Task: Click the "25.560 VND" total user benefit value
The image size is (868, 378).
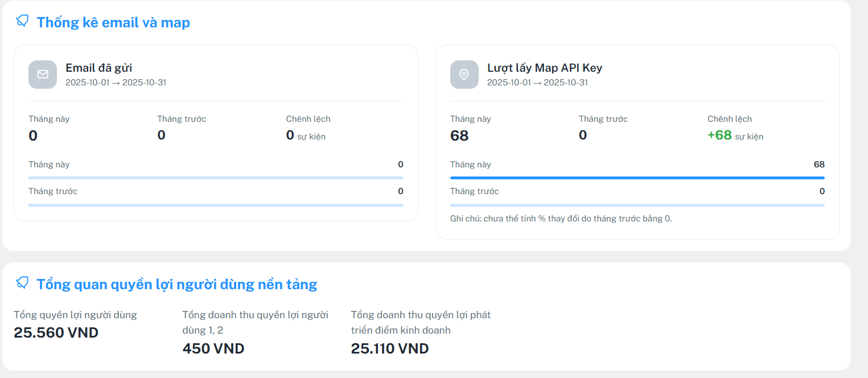Action: (x=56, y=333)
